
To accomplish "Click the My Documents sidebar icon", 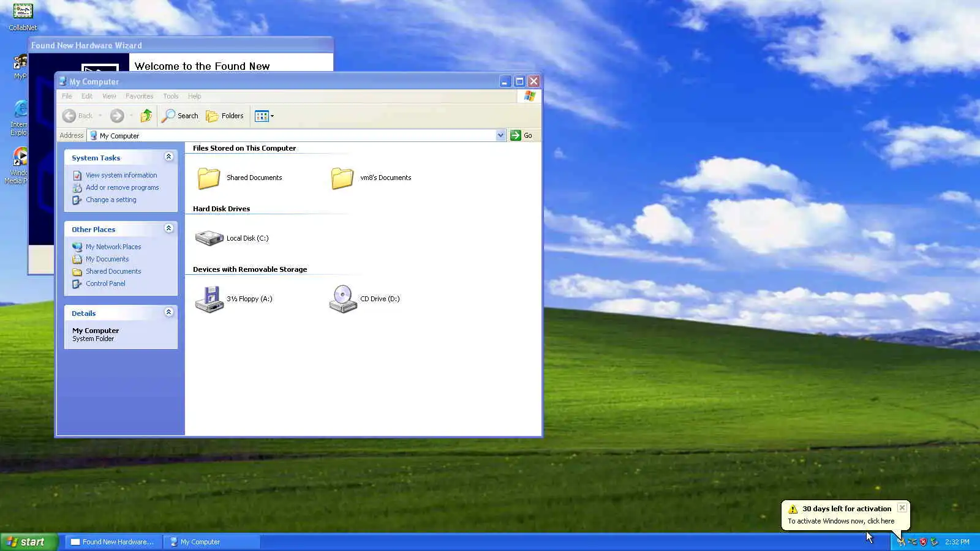I will (77, 260).
